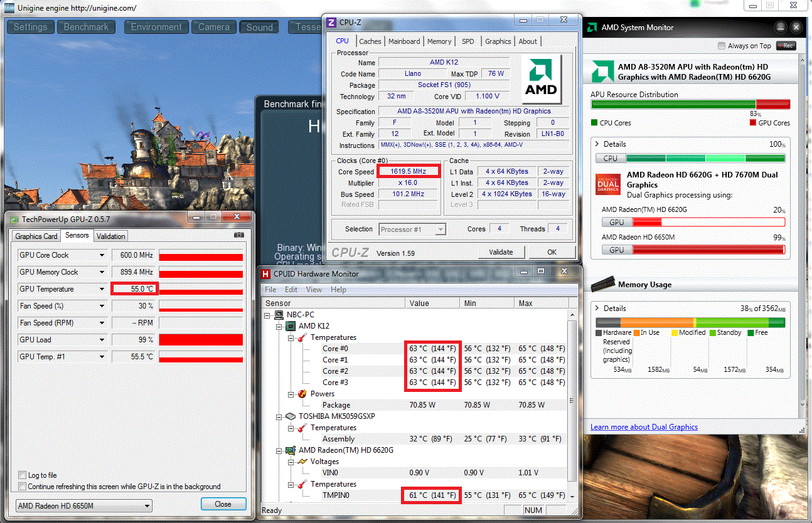Click the Max column header in Hardware Monitor

tap(542, 303)
